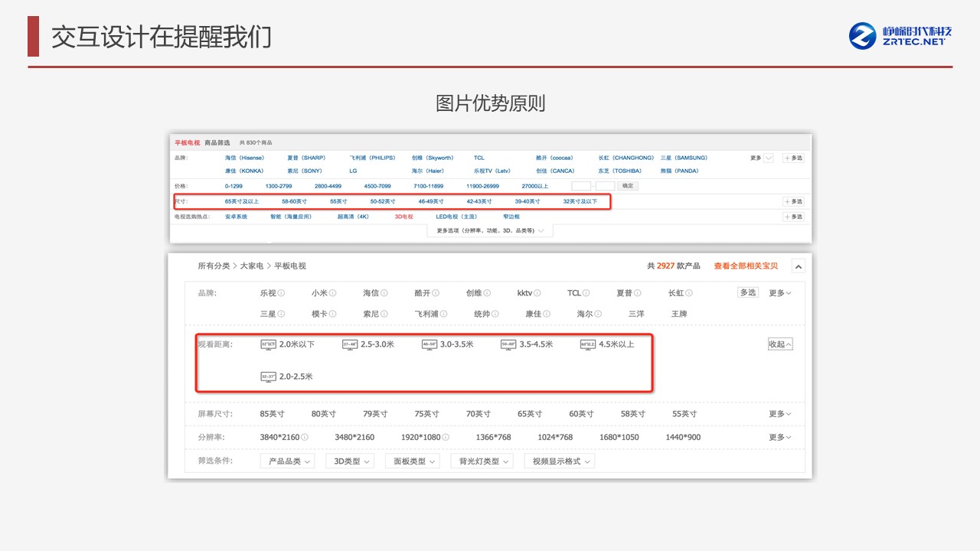Open the 视频显示格式 dropdown filter
980x551 pixels.
pyautogui.click(x=559, y=461)
